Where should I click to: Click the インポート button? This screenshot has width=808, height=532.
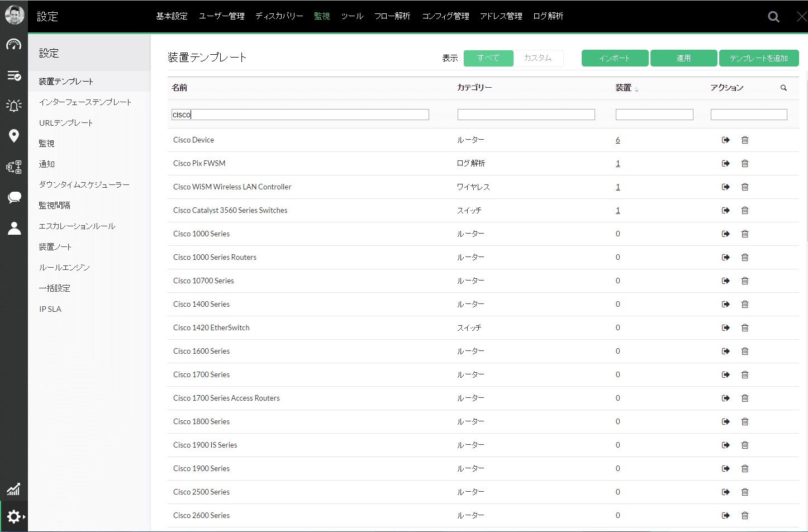[x=615, y=58]
